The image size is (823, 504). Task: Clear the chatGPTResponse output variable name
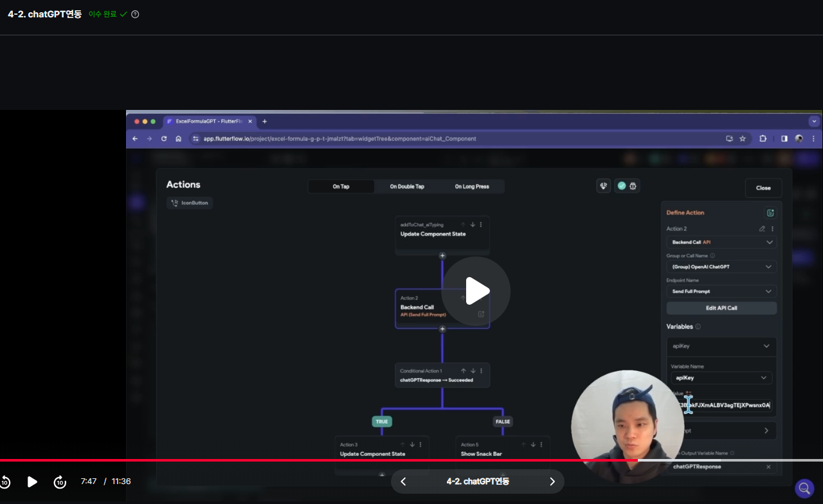pos(768,467)
